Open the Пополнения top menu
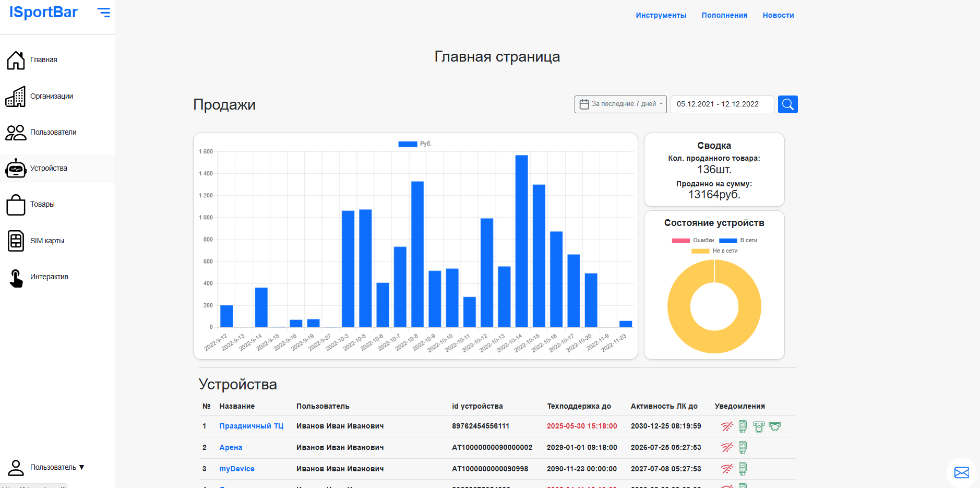Image resolution: width=980 pixels, height=488 pixels. (724, 15)
